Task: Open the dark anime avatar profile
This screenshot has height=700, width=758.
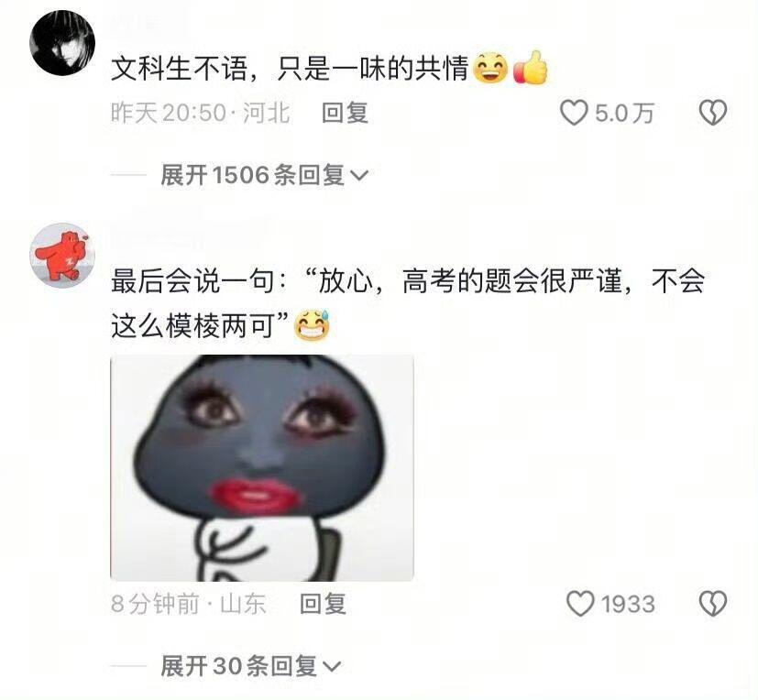Action: coord(62,42)
